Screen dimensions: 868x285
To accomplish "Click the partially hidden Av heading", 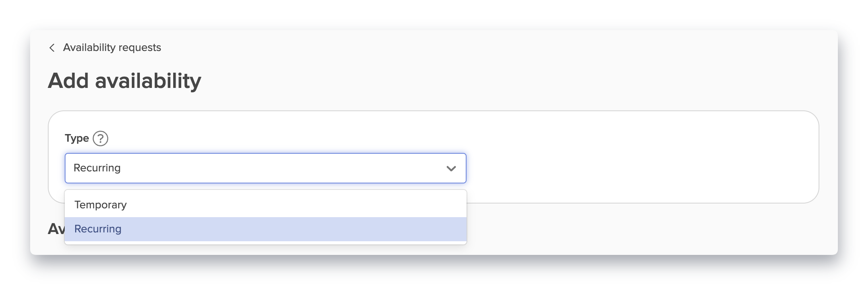I will click(56, 229).
